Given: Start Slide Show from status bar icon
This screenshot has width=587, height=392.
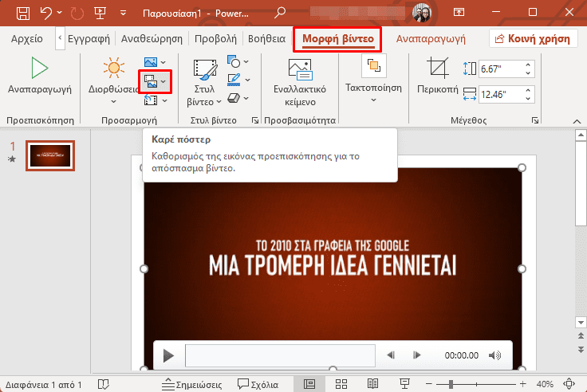Looking at the screenshot, I should tap(404, 384).
